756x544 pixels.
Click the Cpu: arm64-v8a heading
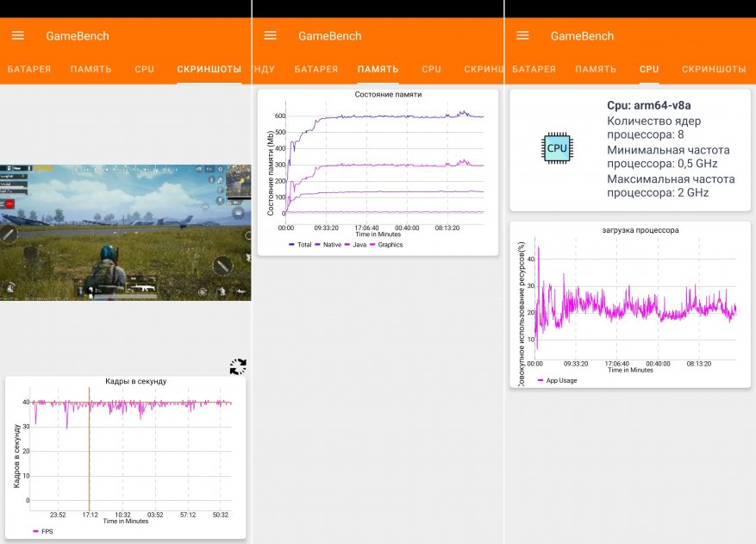pos(648,105)
